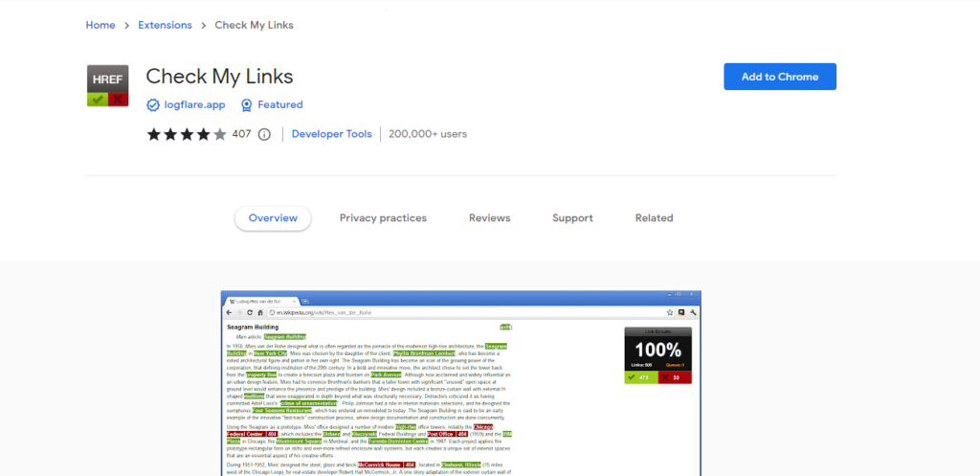
Task: Select the Featured label
Action: point(280,104)
